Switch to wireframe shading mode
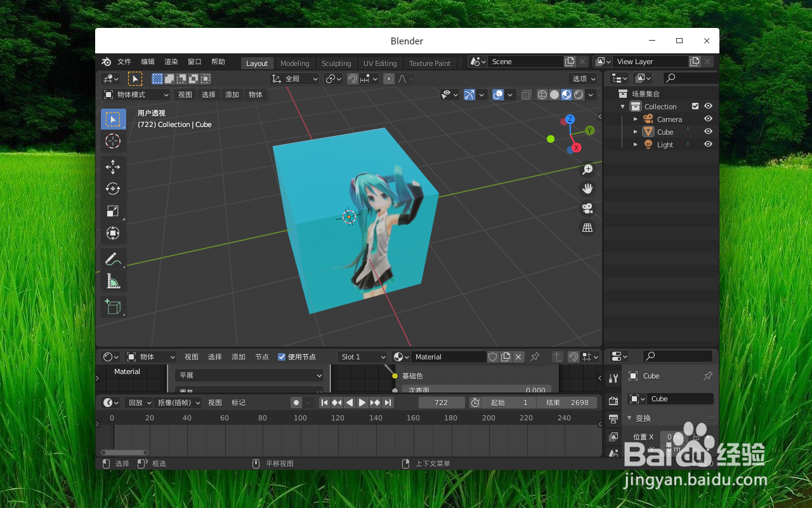 pos(542,95)
